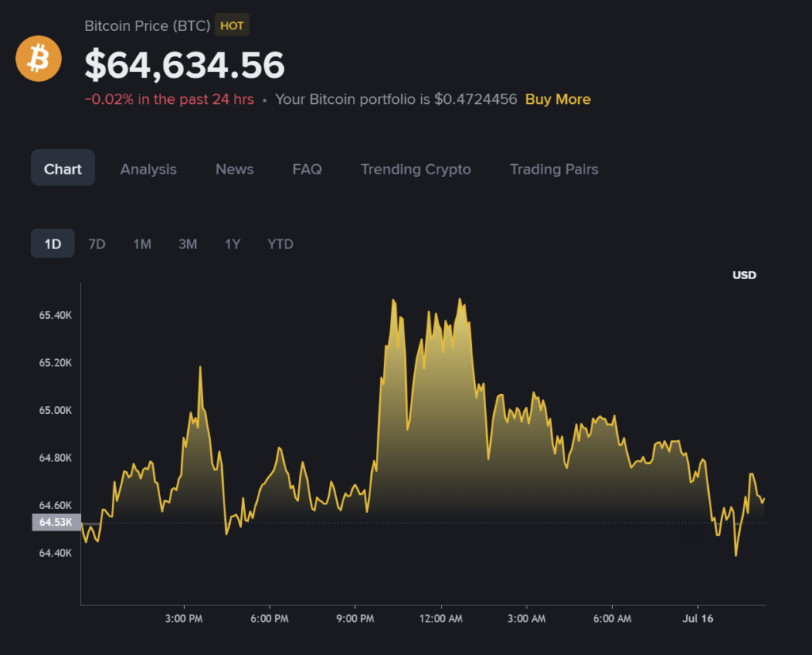Image resolution: width=812 pixels, height=655 pixels.
Task: Click the $64,634.56 price heading
Action: coord(184,65)
